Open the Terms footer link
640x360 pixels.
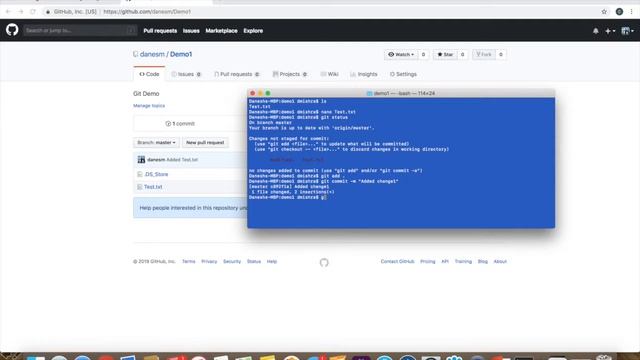(x=189, y=262)
